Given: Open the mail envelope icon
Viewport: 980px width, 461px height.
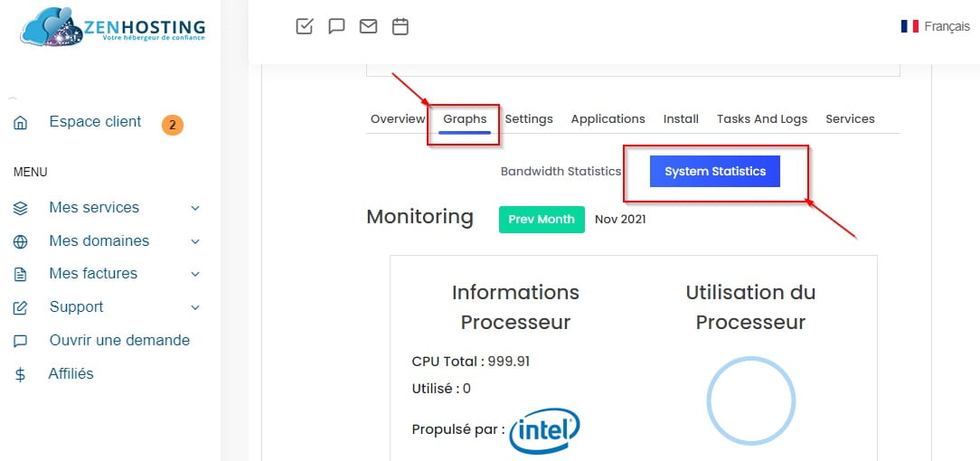Looking at the screenshot, I should [368, 26].
